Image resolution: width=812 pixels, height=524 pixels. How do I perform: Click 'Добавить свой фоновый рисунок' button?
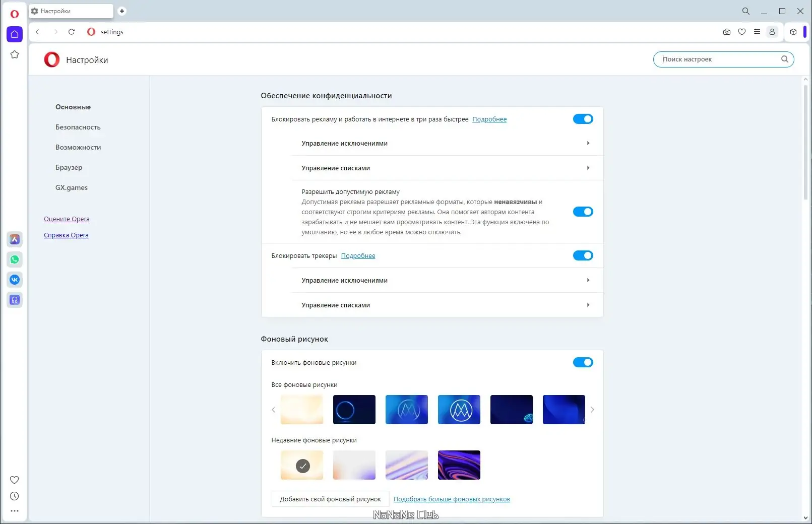click(331, 499)
